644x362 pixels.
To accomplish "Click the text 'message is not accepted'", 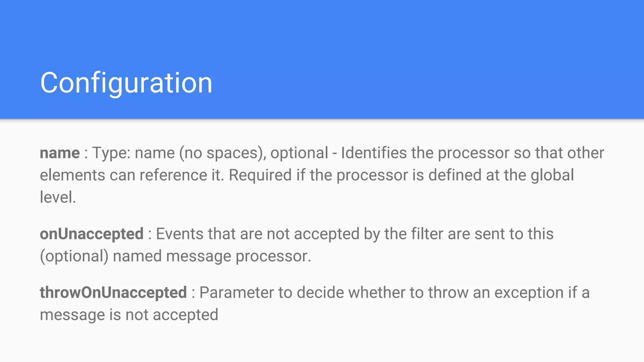I will (129, 315).
